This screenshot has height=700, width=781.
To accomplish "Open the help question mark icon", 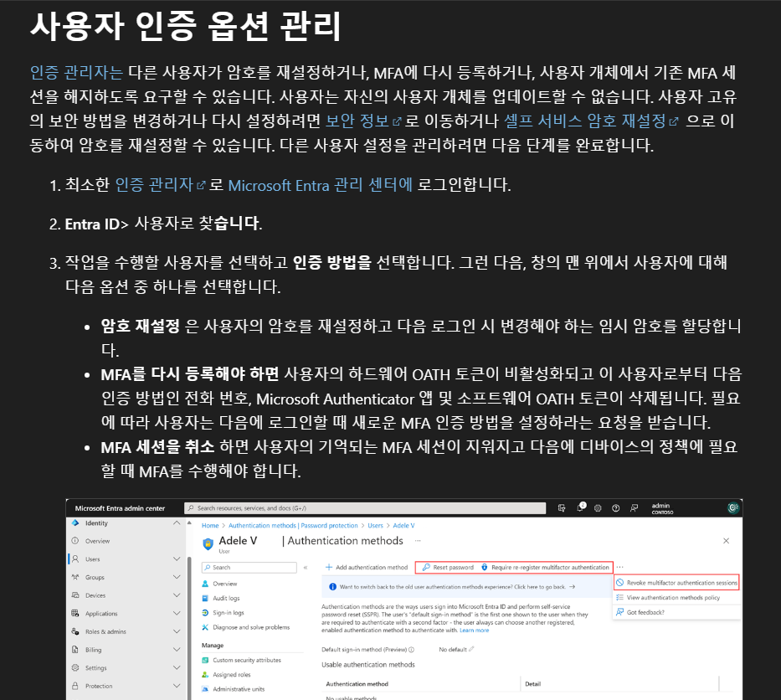I will [x=615, y=508].
